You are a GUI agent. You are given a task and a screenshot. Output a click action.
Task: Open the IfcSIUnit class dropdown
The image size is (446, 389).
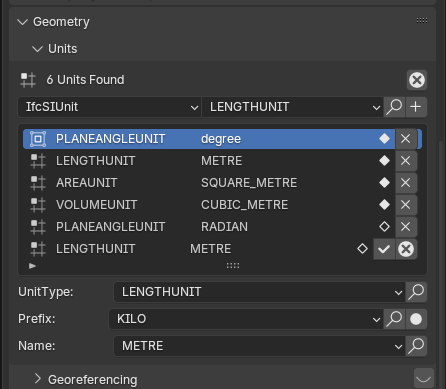coord(109,107)
